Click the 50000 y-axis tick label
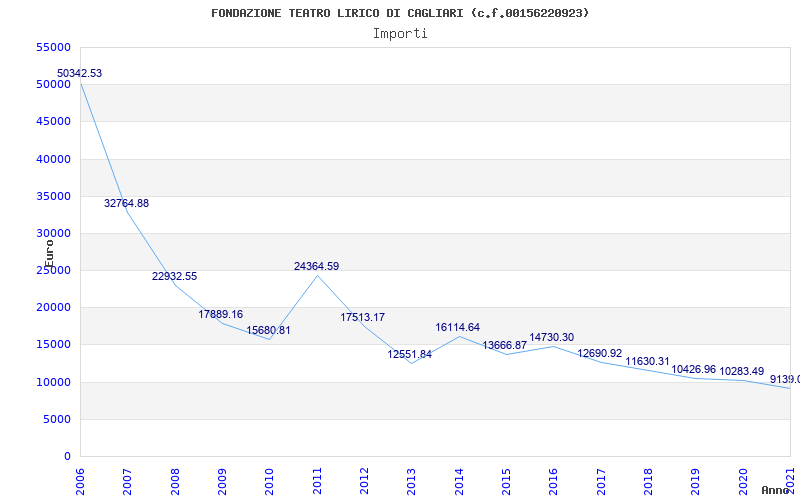 [x=53, y=85]
